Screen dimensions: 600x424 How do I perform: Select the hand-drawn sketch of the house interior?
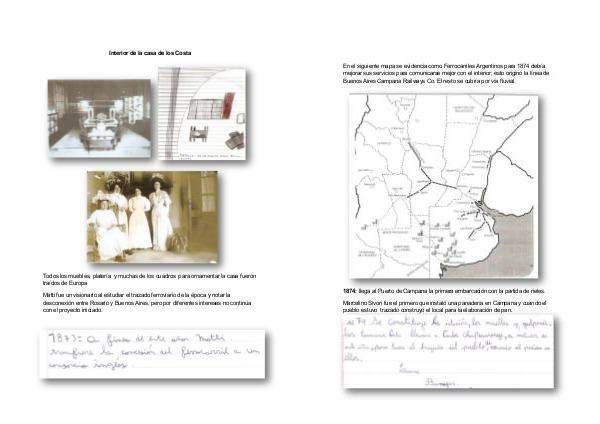pos(202,114)
